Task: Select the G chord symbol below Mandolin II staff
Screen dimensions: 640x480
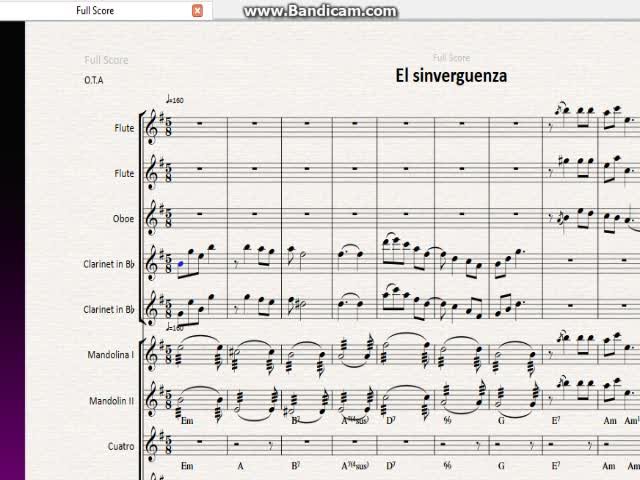Action: 501,420
